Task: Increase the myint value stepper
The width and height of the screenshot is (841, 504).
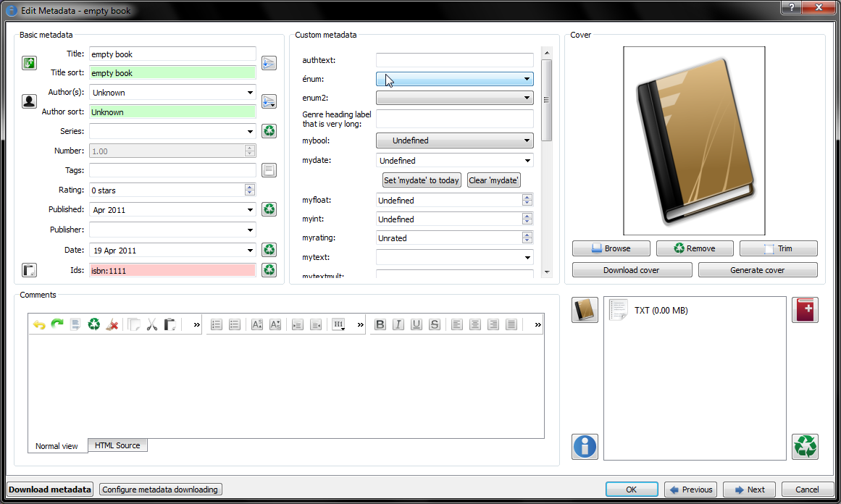Action: (527, 216)
